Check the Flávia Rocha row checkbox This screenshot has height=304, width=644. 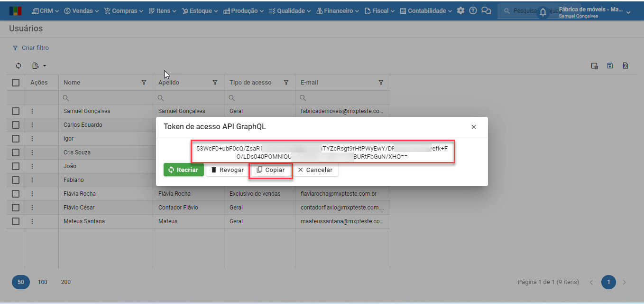tap(16, 194)
